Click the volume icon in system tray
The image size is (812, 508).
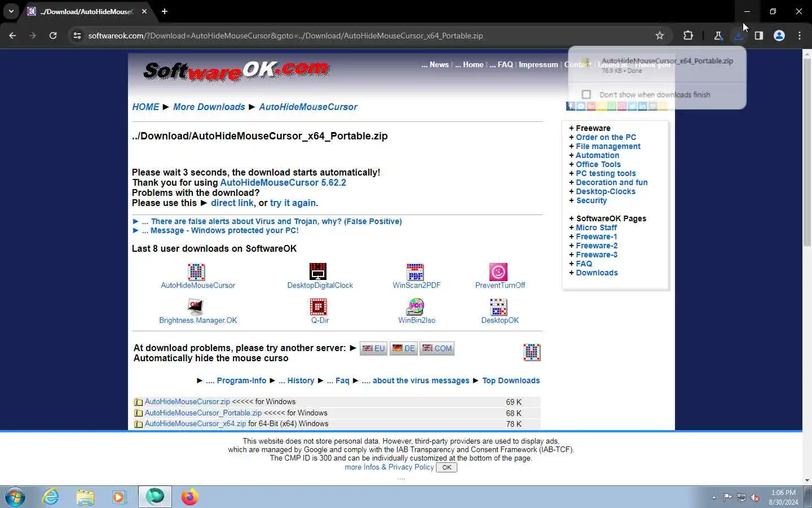pos(756,497)
